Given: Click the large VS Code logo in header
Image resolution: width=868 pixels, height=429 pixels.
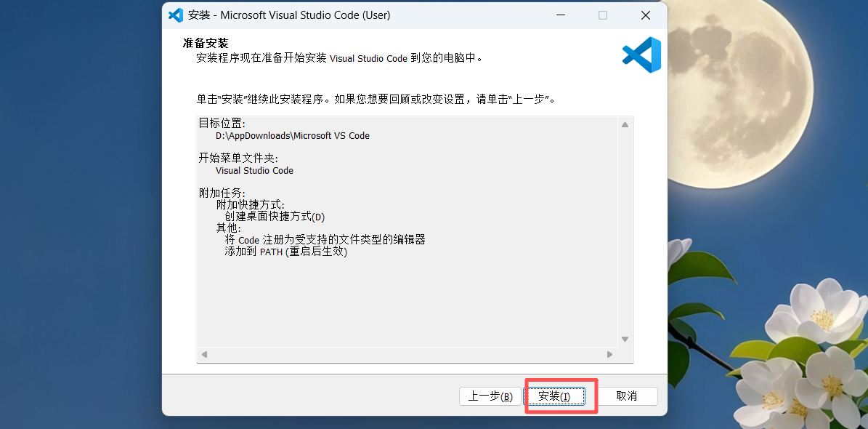Looking at the screenshot, I should point(642,55).
